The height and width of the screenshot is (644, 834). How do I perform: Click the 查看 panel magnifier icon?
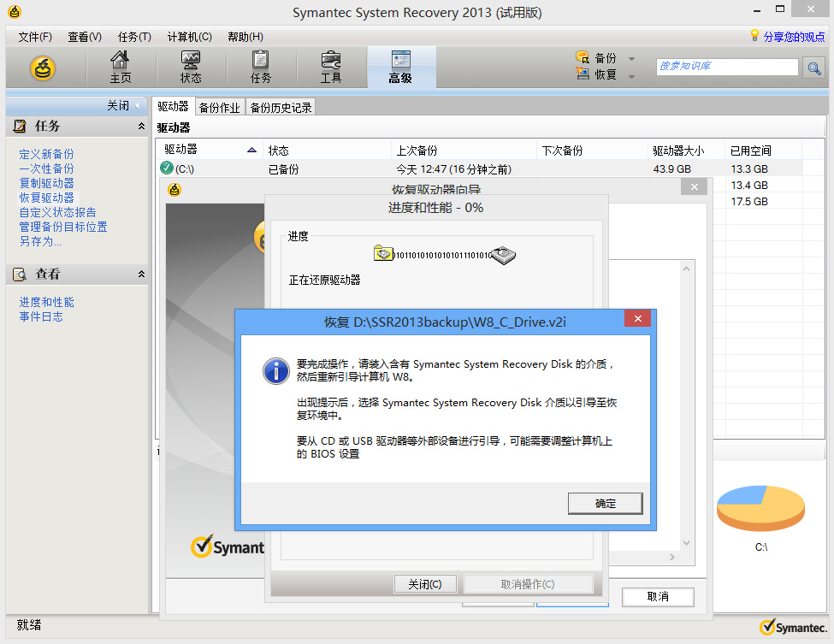(20, 275)
